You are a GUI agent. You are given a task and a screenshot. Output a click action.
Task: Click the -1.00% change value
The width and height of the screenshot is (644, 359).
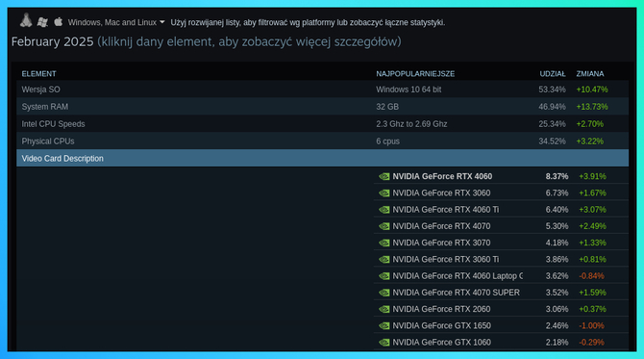click(591, 325)
